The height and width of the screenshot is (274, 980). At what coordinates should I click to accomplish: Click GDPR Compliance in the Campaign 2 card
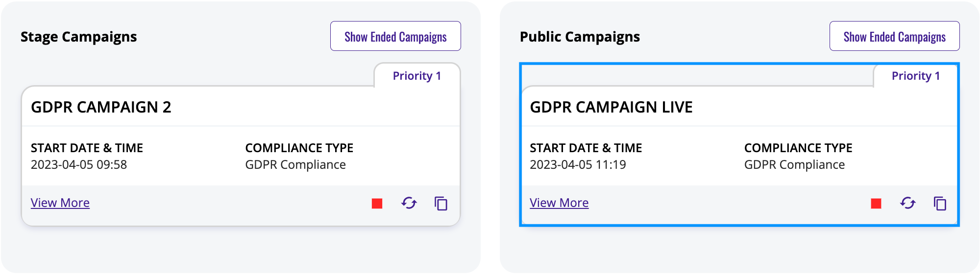(x=295, y=165)
